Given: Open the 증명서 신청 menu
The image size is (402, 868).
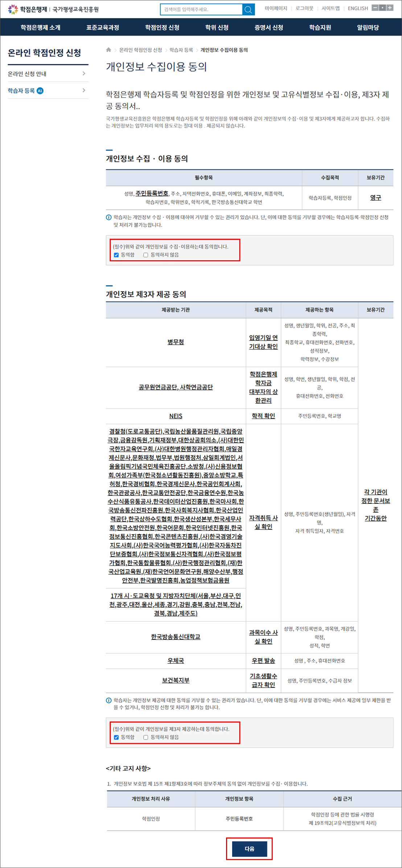Looking at the screenshot, I should click(x=268, y=28).
